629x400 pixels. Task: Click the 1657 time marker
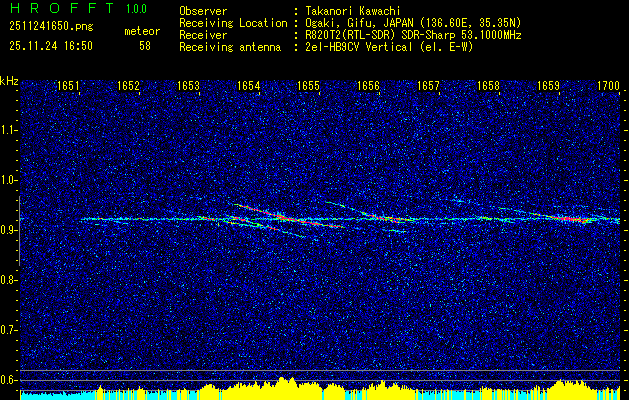tap(428, 86)
